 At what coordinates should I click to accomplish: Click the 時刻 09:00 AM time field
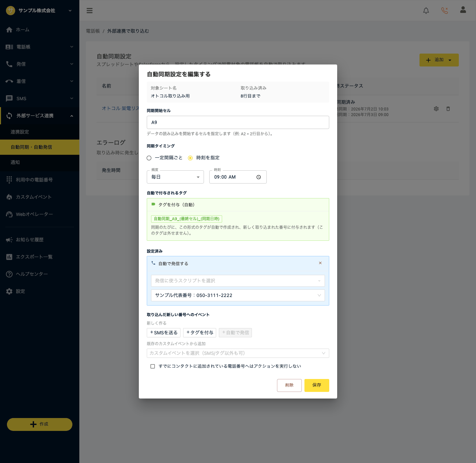click(x=238, y=177)
